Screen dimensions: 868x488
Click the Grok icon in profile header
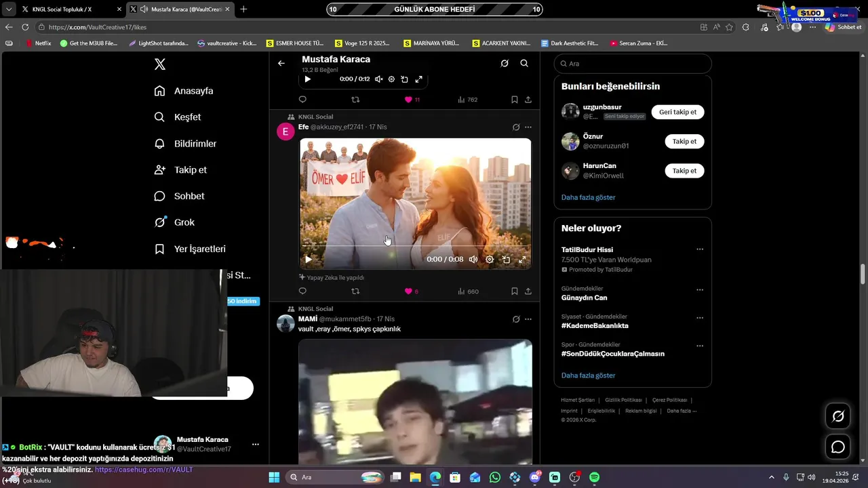point(505,63)
